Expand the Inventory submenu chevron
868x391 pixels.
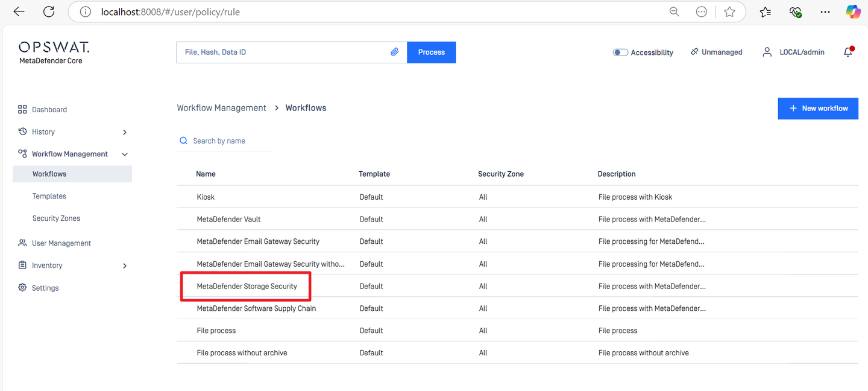pyautogui.click(x=125, y=265)
